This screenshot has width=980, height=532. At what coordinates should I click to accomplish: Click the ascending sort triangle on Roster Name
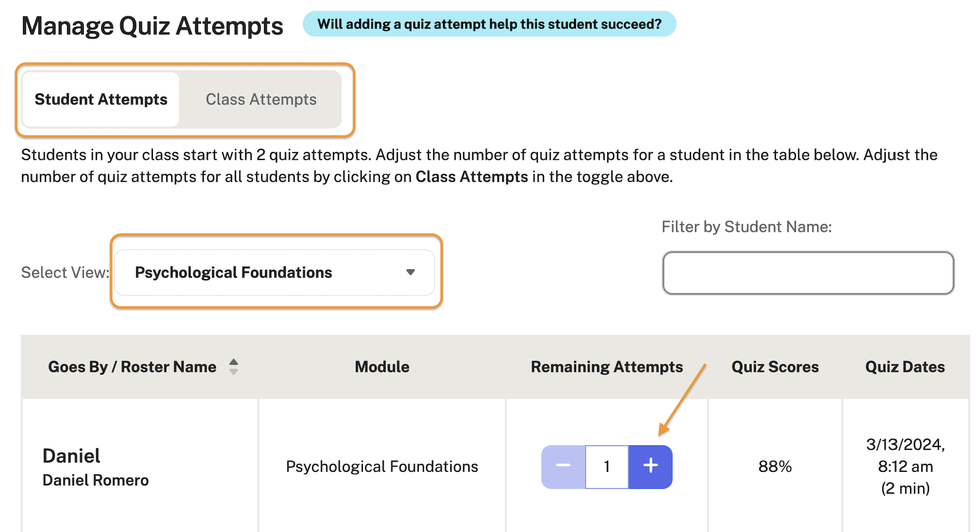234,362
